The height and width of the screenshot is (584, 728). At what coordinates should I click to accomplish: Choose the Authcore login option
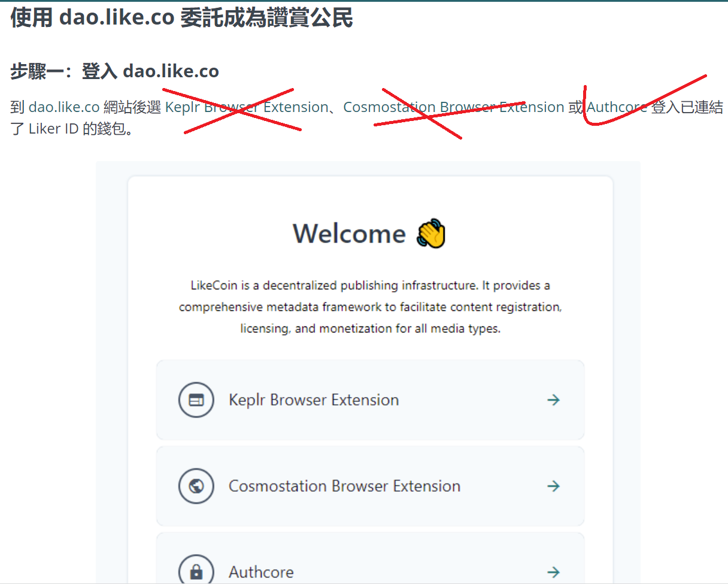pyautogui.click(x=370, y=558)
